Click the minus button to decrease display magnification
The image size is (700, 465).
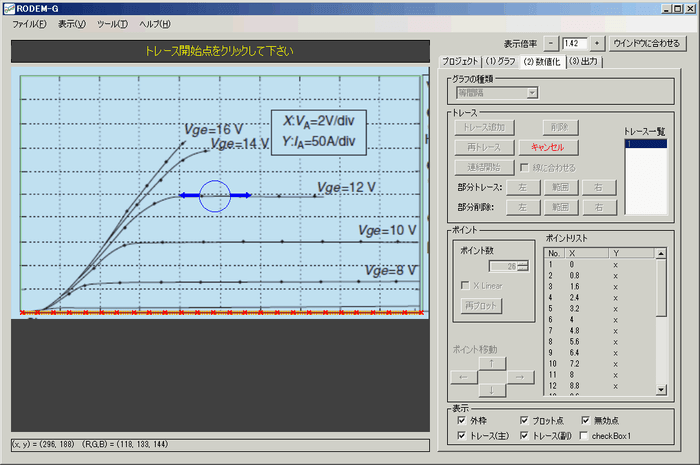552,43
